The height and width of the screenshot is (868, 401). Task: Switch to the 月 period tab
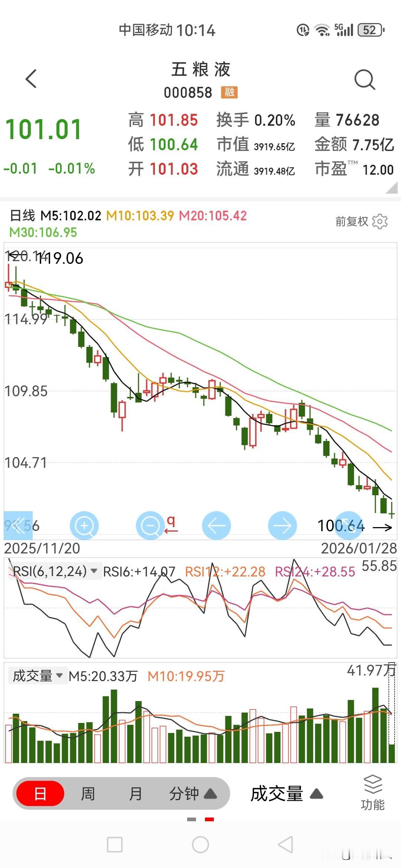[135, 793]
